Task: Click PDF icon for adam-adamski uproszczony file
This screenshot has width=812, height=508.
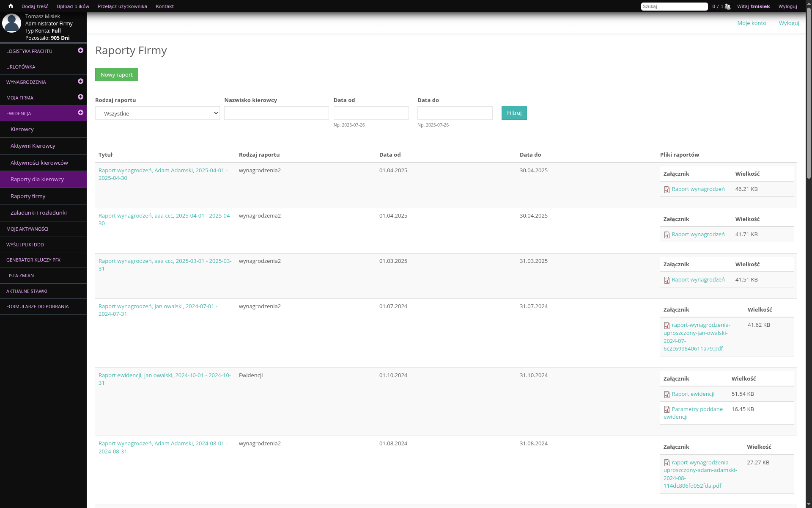Action: (x=667, y=463)
